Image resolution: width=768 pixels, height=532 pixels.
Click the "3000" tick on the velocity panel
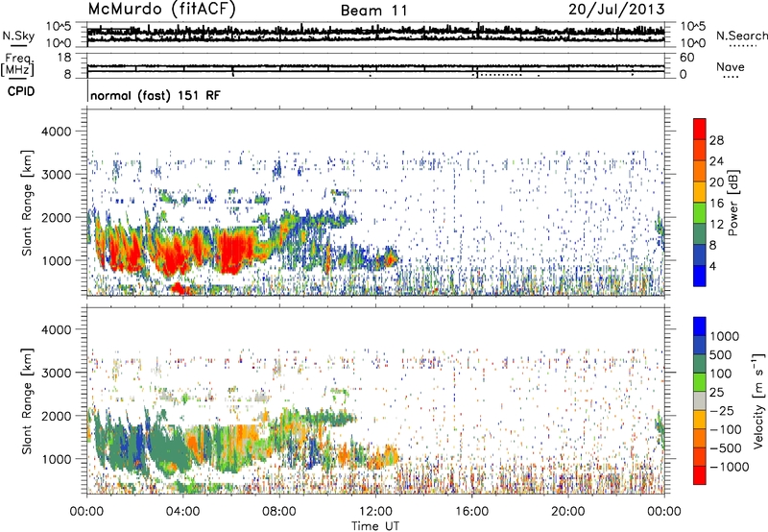coord(56,373)
